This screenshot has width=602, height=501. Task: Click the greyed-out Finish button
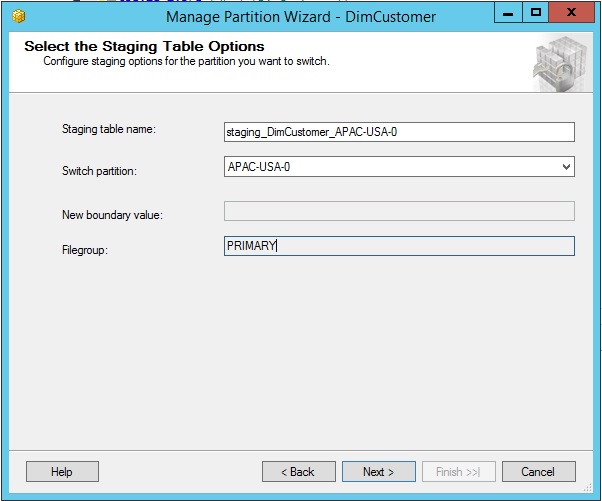point(459,471)
